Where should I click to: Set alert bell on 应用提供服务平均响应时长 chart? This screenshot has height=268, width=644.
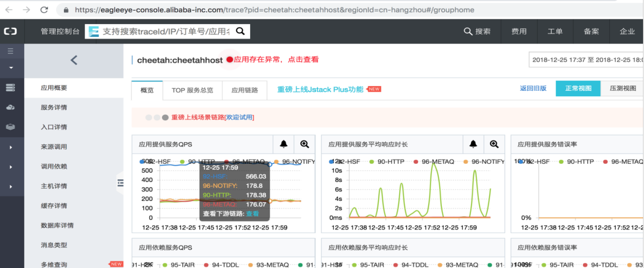473,144
